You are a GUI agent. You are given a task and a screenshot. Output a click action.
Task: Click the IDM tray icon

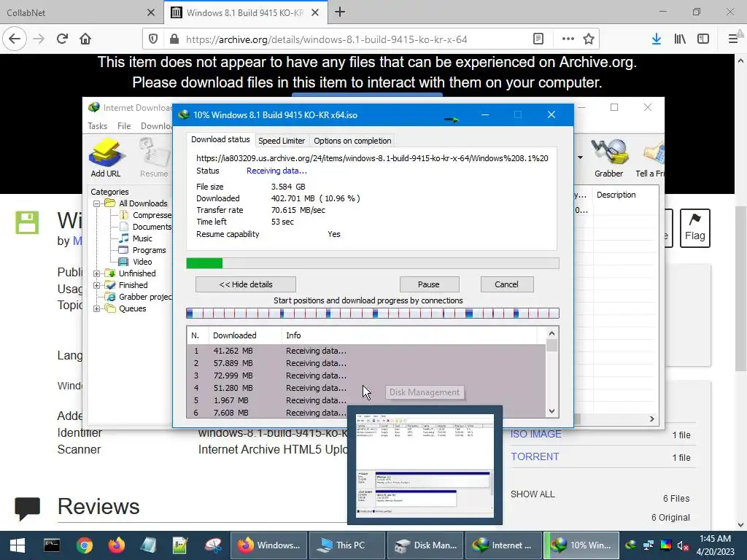pos(631,545)
